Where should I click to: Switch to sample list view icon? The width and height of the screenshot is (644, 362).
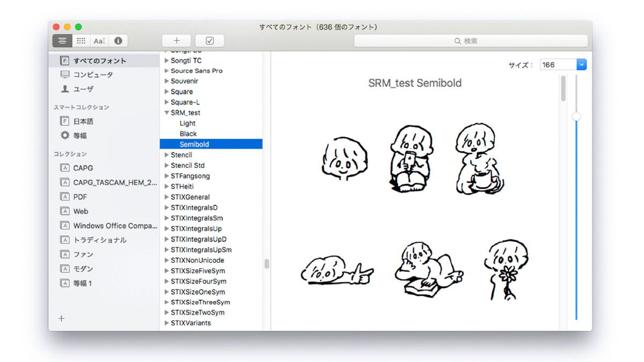(x=62, y=41)
